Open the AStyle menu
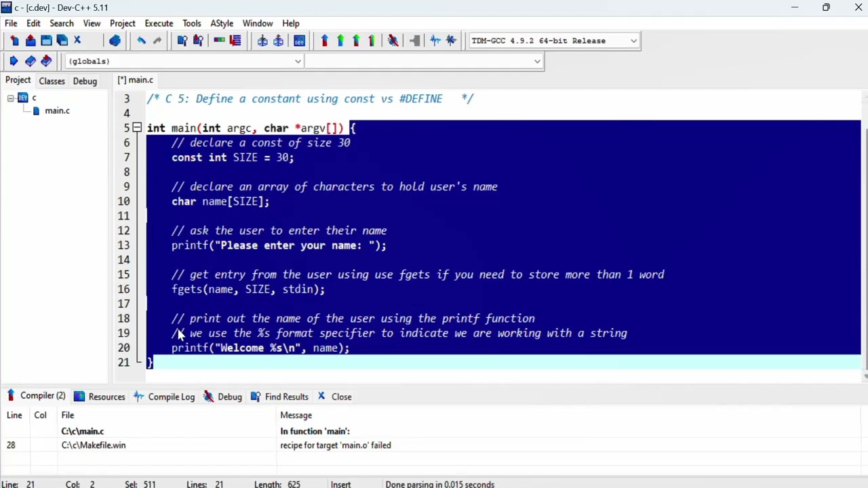This screenshot has width=868, height=488. tap(222, 23)
